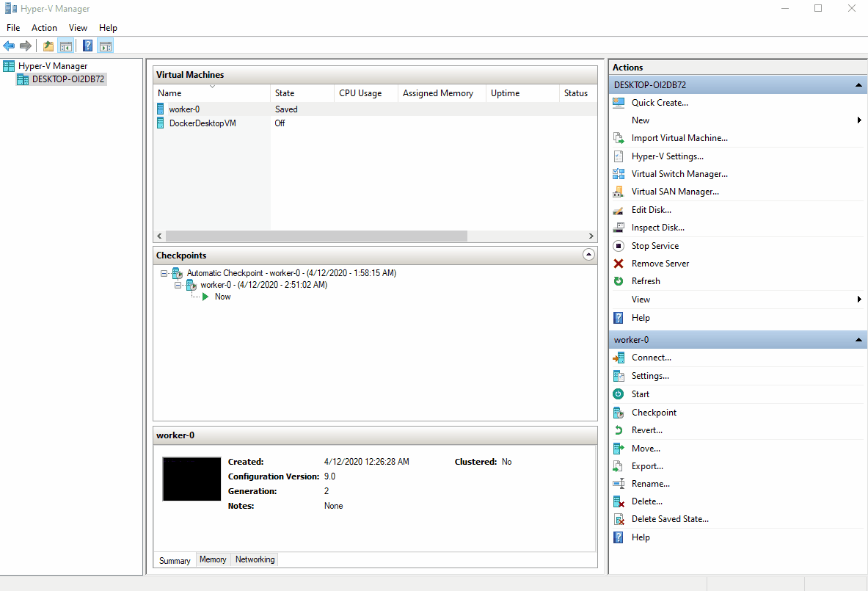Click the Checkpoint action icon
This screenshot has height=591, width=868.
(x=619, y=413)
